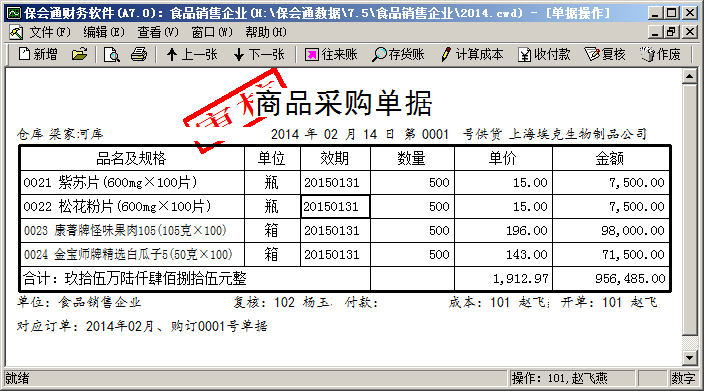Open the 帮助(H) menu

click(266, 32)
